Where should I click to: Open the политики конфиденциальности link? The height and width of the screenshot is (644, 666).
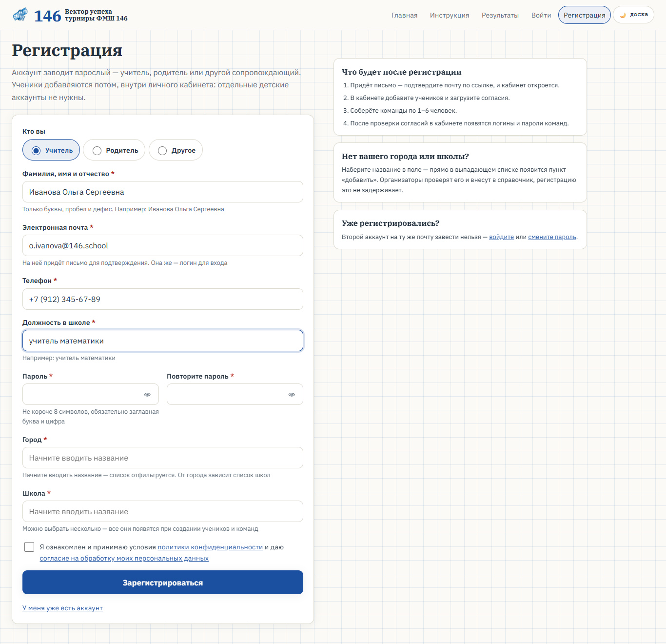(x=210, y=547)
